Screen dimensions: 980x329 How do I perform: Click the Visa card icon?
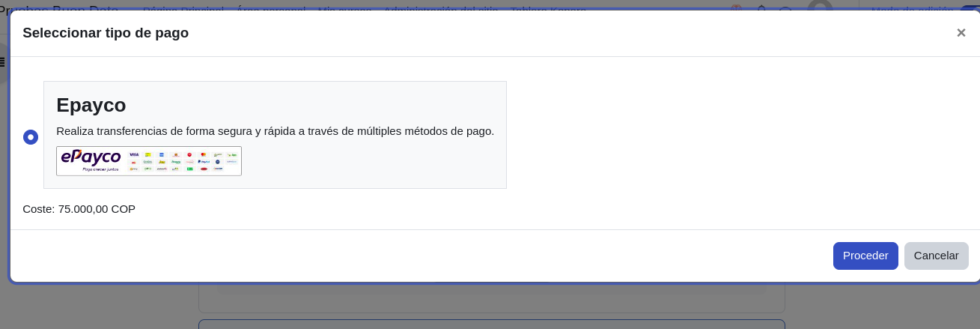[134, 154]
